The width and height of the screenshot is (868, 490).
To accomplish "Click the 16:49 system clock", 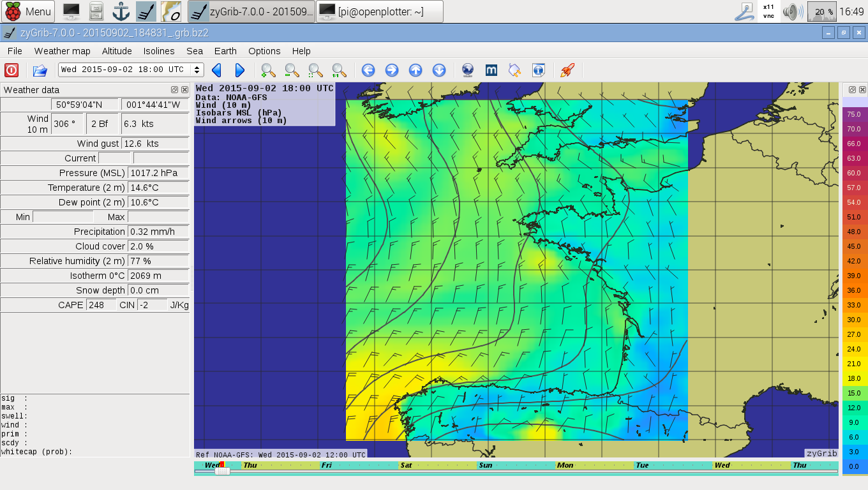I will click(851, 11).
